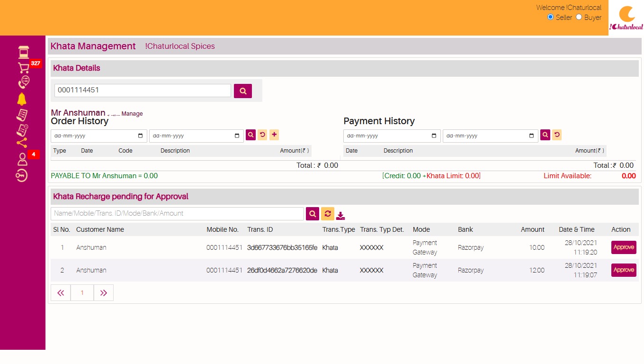
Task: Open calendar picker for Order History end date
Action: [237, 136]
